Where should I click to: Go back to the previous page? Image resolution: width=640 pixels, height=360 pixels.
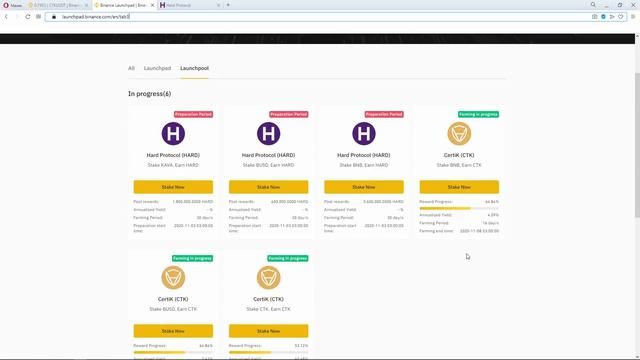point(6,17)
